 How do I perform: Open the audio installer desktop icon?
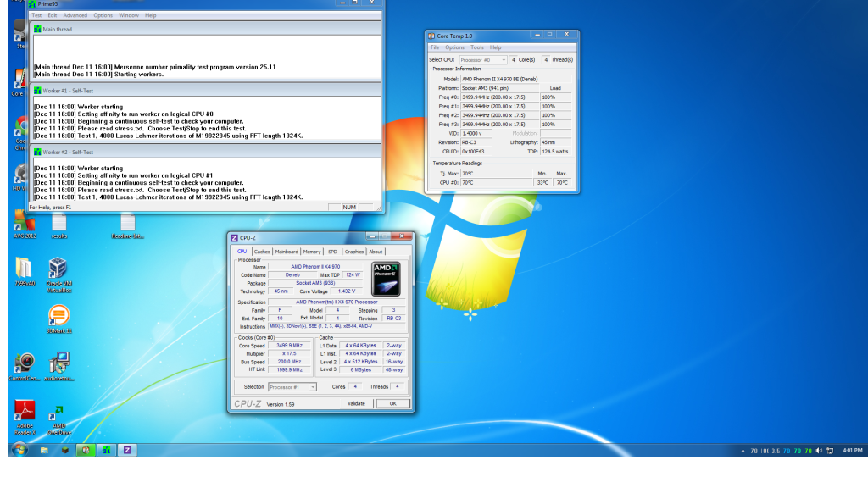(x=58, y=366)
